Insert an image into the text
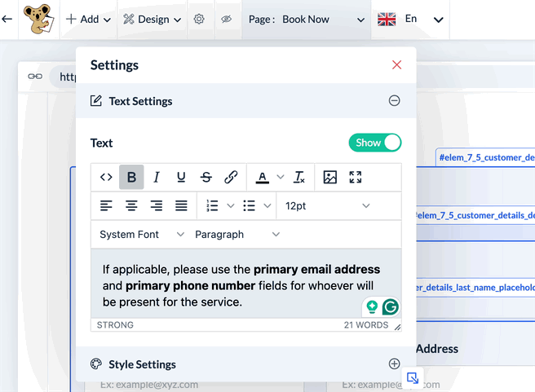535x392 pixels. 329,177
